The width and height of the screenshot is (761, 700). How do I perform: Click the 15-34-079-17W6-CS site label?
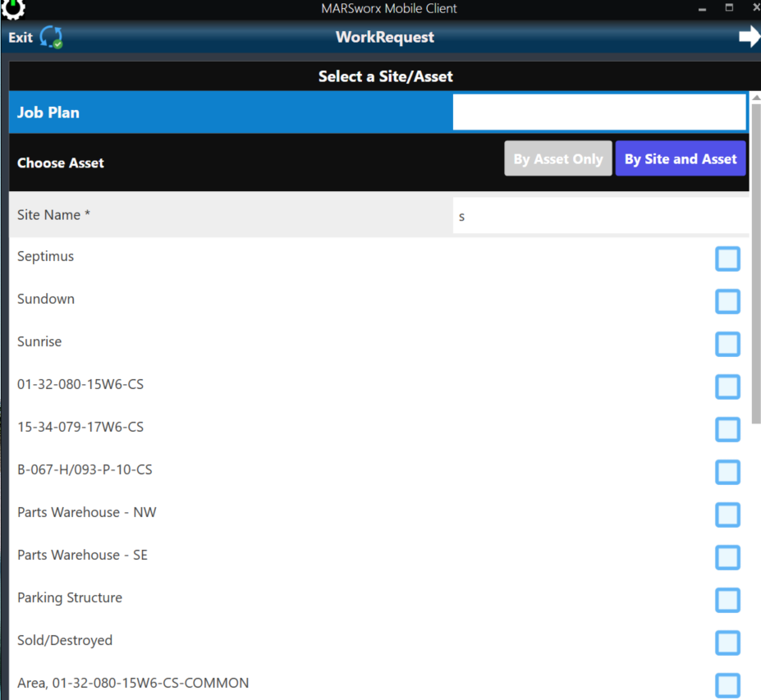coord(80,427)
